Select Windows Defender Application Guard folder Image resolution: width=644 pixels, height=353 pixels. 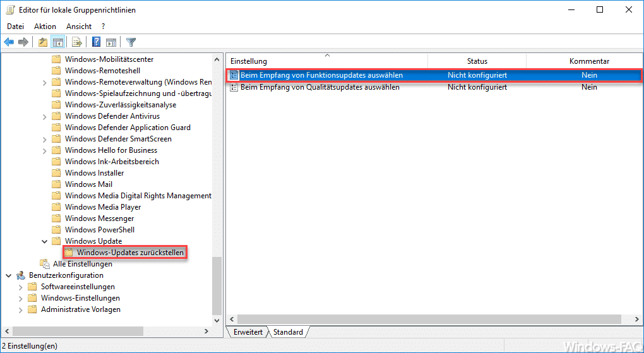click(128, 128)
